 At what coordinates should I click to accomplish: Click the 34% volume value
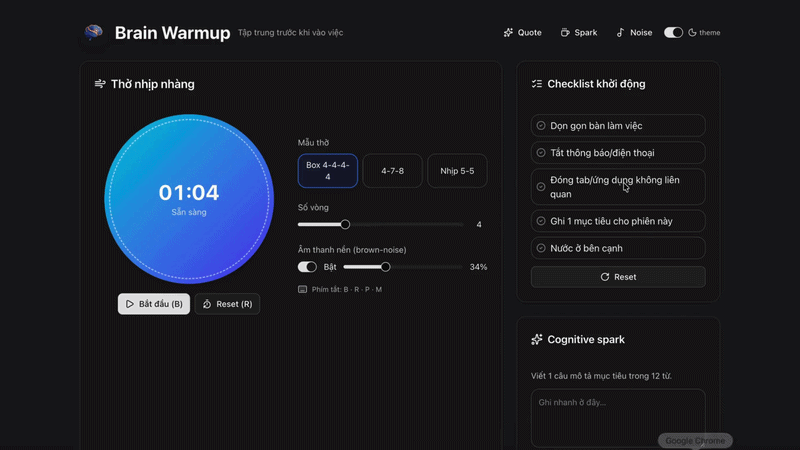click(x=478, y=267)
